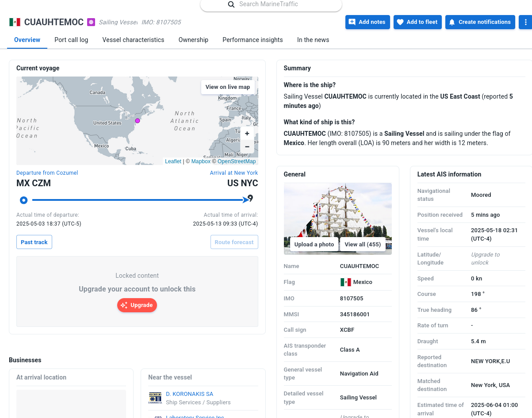Open the more options kebab menu
The height and width of the screenshot is (418, 532).
[x=525, y=22]
